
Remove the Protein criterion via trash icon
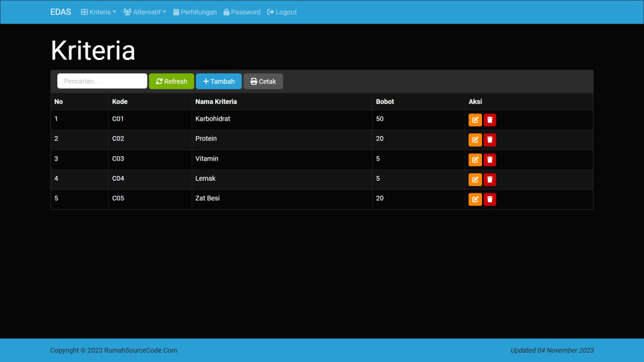489,140
